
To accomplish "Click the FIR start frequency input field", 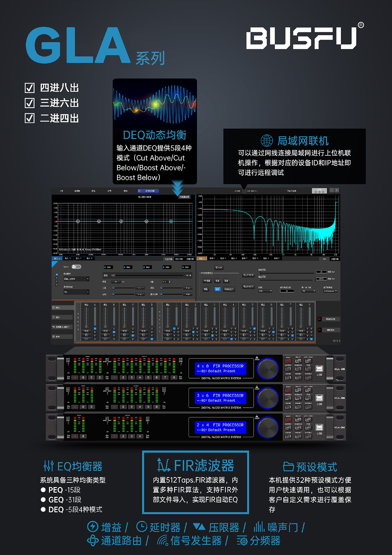I will (x=321, y=272).
